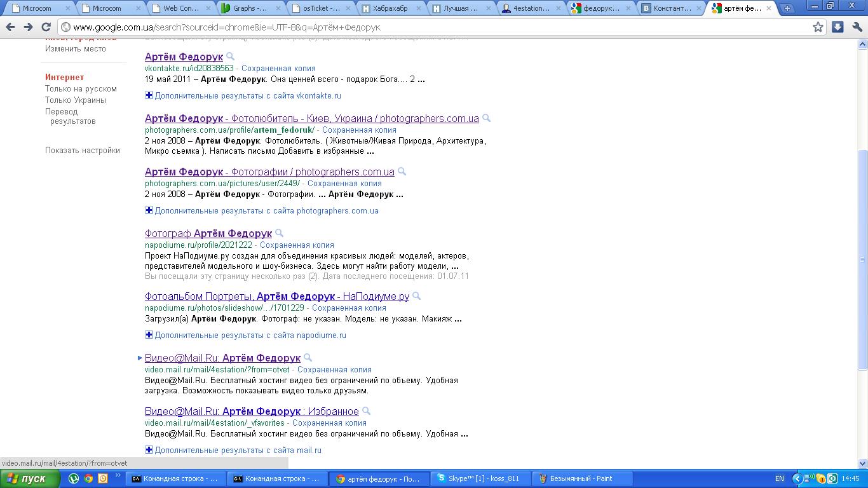Image resolution: width=868 pixels, height=488 pixels.
Task: Filter results to Только Украины
Action: point(76,100)
